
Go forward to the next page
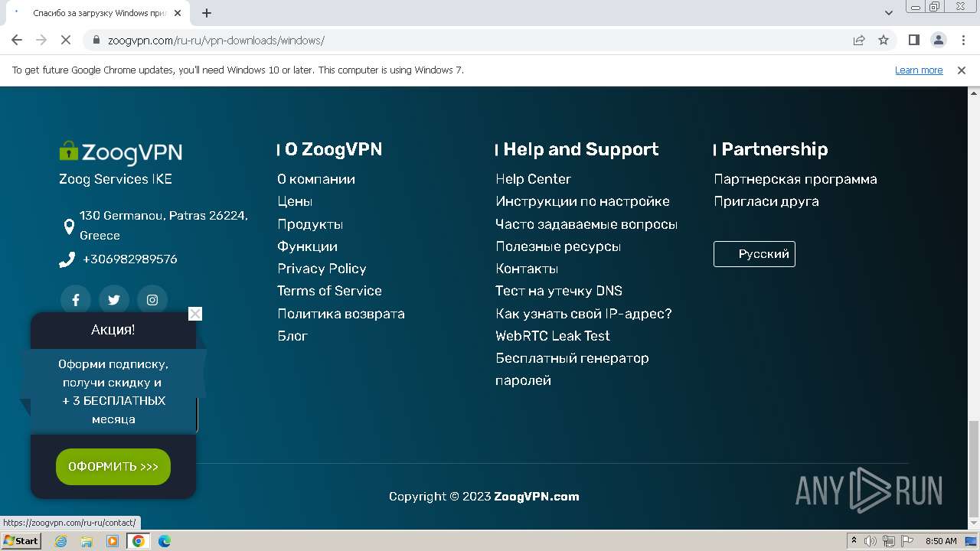click(41, 41)
